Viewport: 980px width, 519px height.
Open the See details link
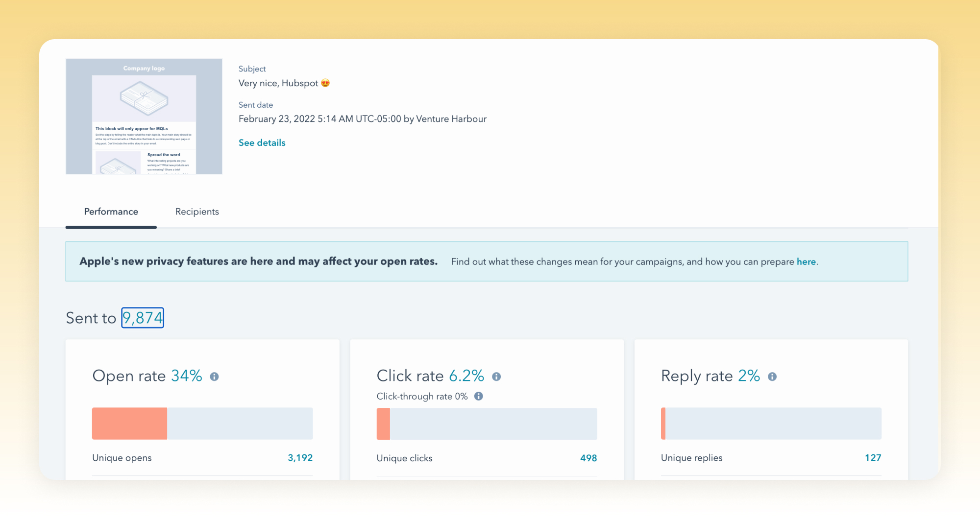262,142
